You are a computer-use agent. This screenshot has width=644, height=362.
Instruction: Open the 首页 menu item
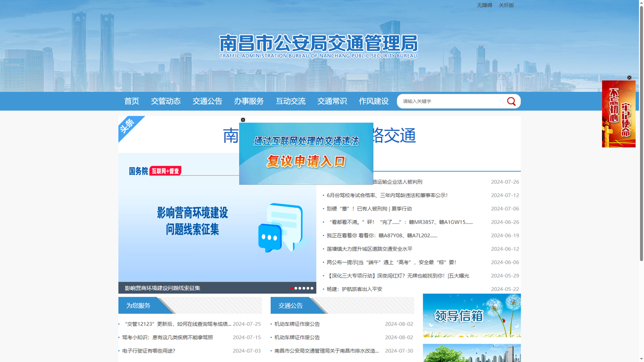[131, 101]
